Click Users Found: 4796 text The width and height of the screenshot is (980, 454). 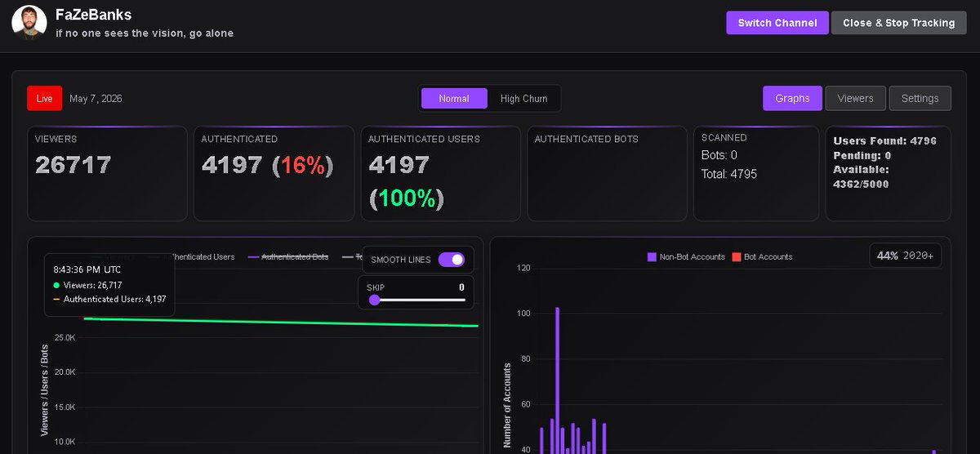884,140
